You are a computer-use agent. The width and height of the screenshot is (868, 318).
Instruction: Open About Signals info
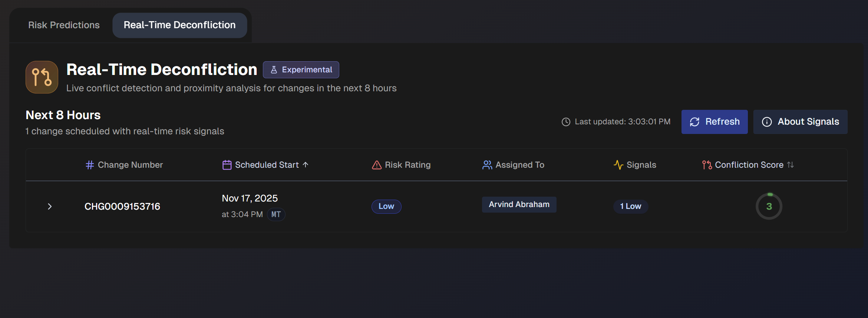click(800, 122)
